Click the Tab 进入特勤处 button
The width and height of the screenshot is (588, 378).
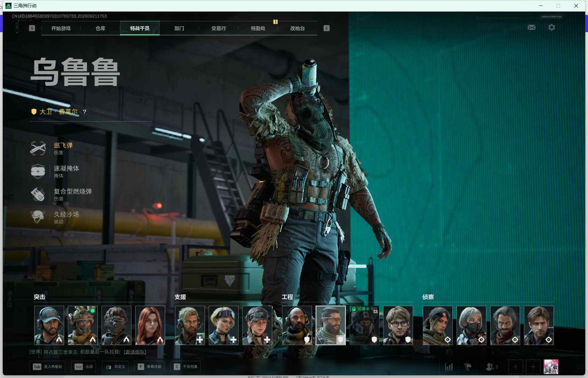47,367
